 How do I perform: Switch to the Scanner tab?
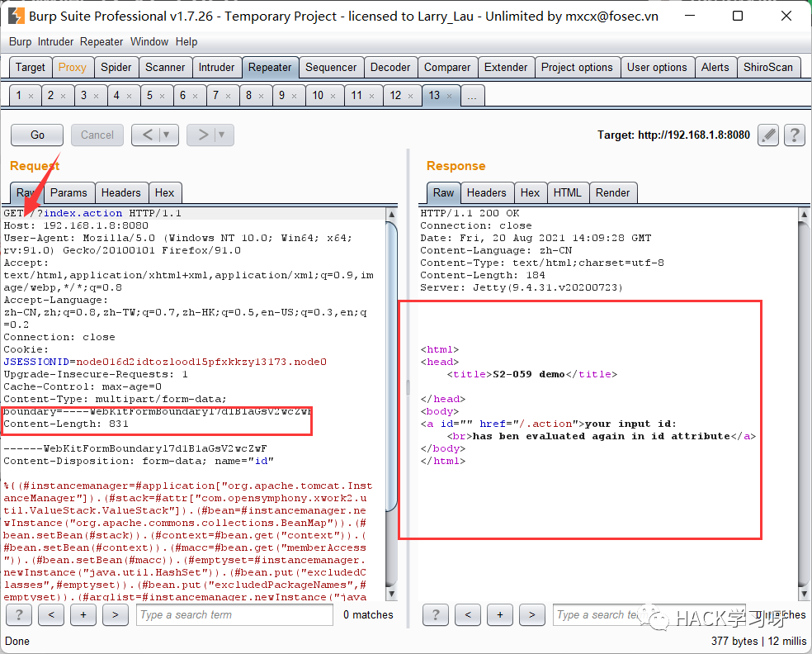[165, 68]
